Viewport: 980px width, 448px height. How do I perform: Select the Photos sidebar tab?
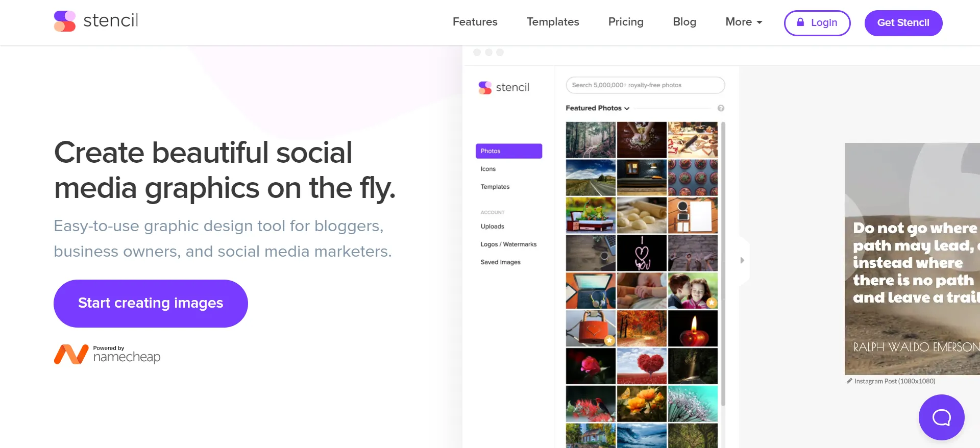click(509, 151)
